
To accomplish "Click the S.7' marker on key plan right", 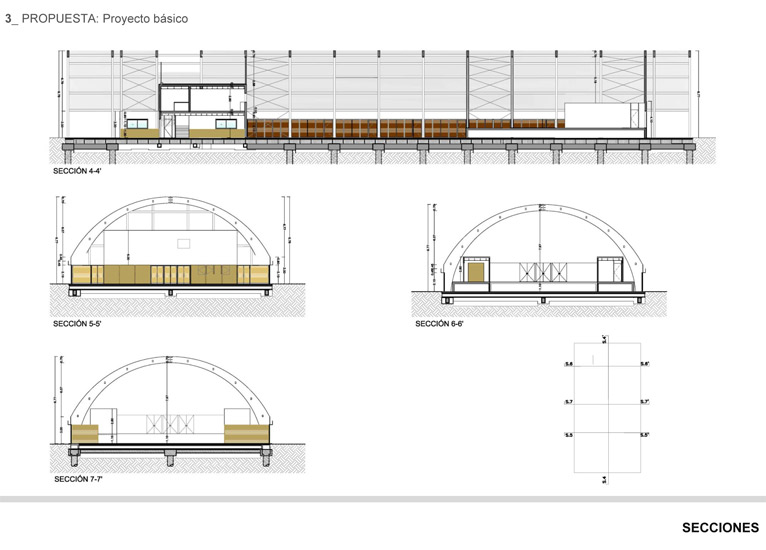I will point(645,401).
